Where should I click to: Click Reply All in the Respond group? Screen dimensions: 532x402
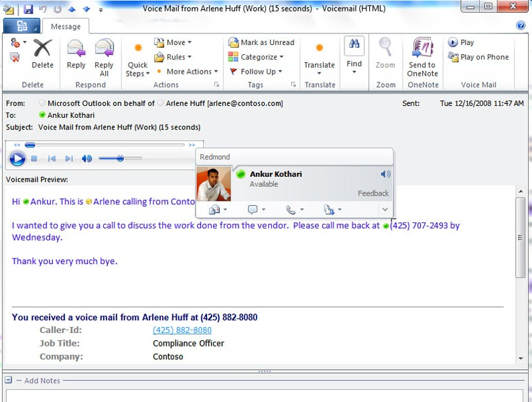pos(104,58)
